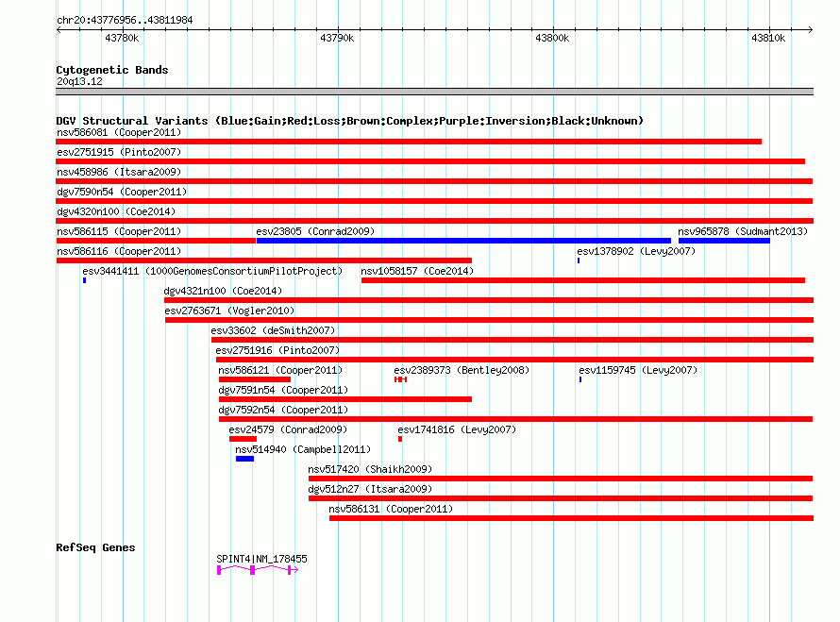Click the 43810k ruler tick label
This screenshot has height=622, width=840.
tap(768, 38)
